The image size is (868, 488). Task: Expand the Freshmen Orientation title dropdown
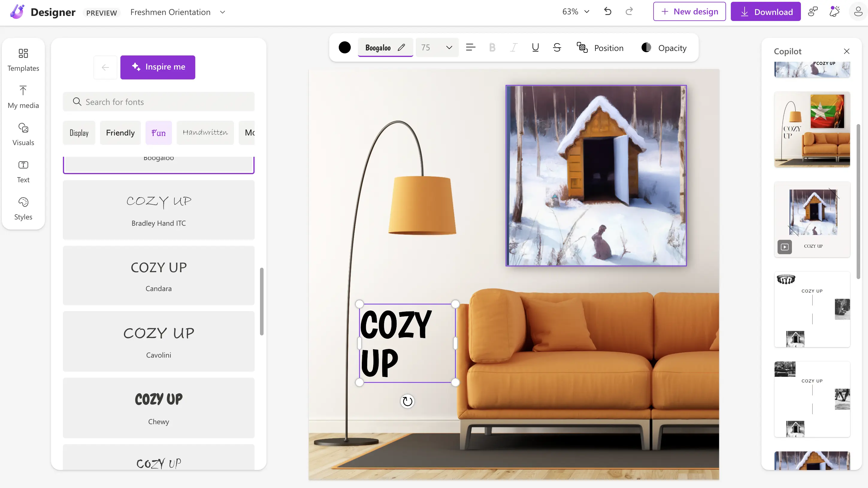(222, 12)
